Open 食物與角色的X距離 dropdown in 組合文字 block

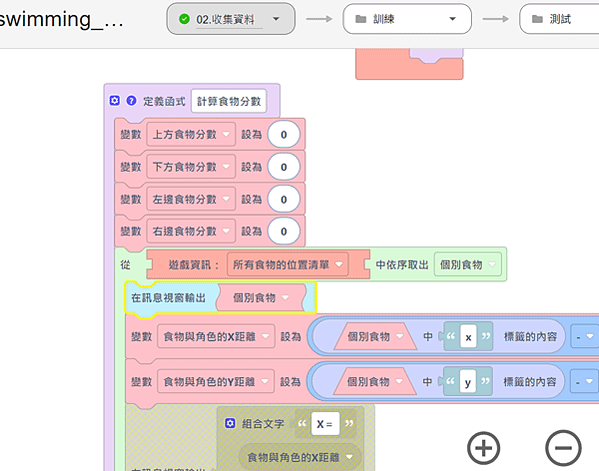[x=300, y=457]
